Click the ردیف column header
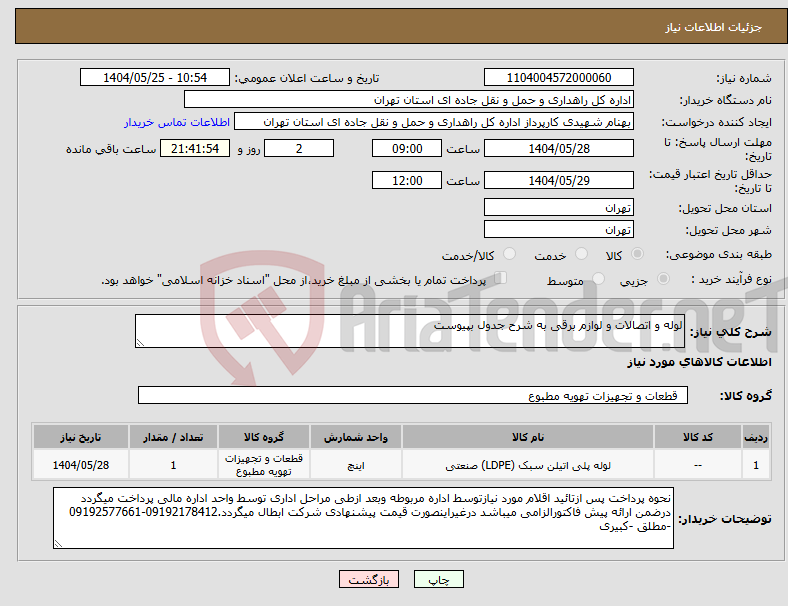The height and width of the screenshot is (606, 788). pyautogui.click(x=755, y=437)
